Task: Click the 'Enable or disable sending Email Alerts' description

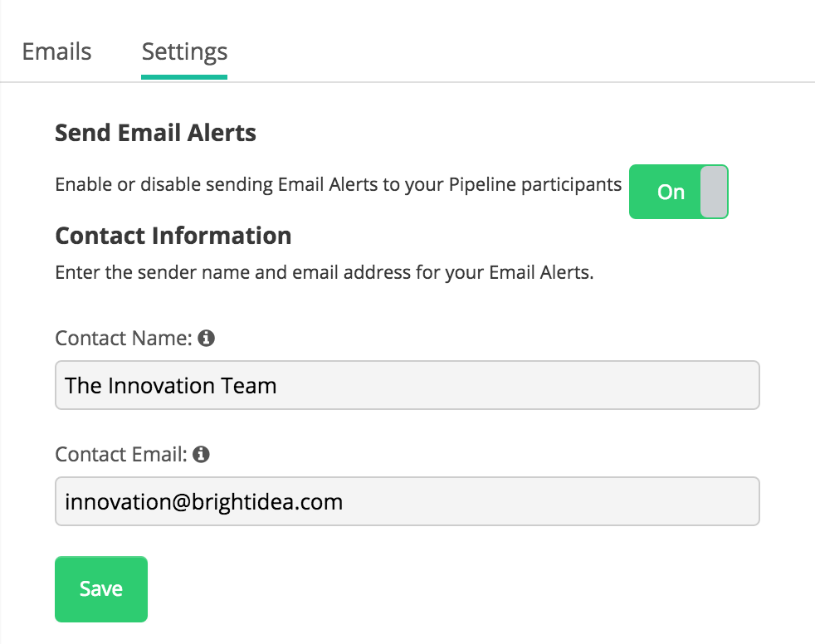Action: [339, 185]
